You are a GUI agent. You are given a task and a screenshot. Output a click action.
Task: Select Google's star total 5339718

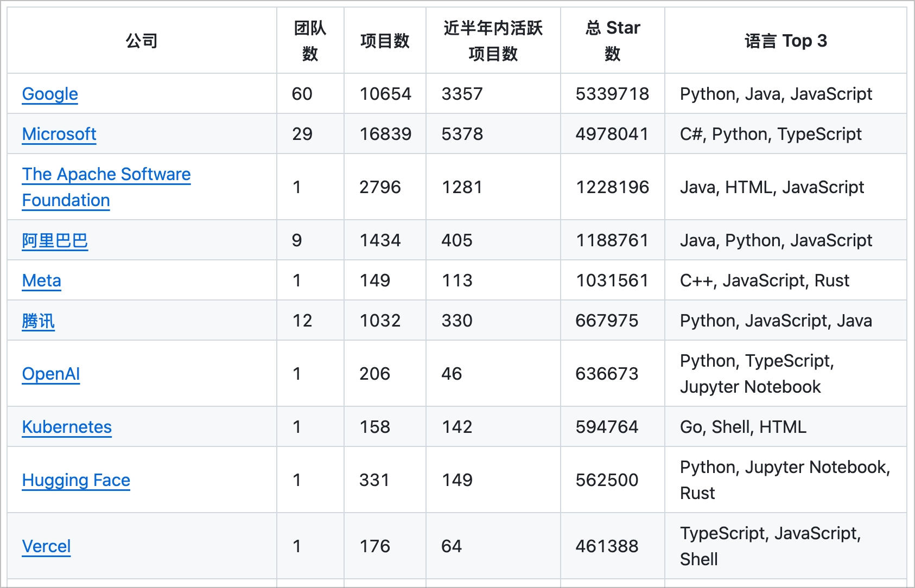tap(613, 94)
